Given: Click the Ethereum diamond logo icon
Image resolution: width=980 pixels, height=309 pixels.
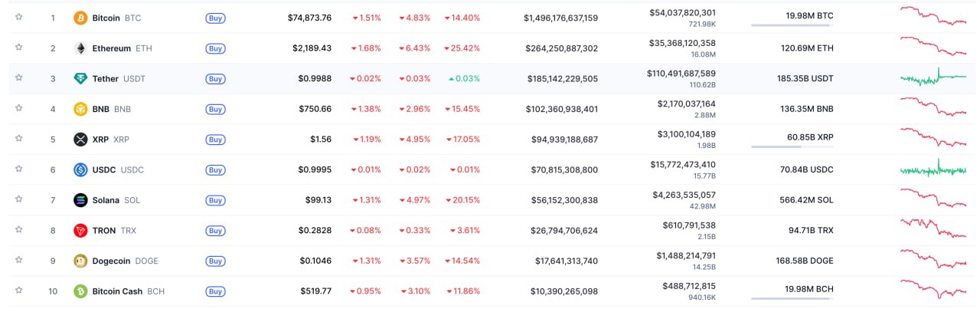Looking at the screenshot, I should click(x=80, y=48).
